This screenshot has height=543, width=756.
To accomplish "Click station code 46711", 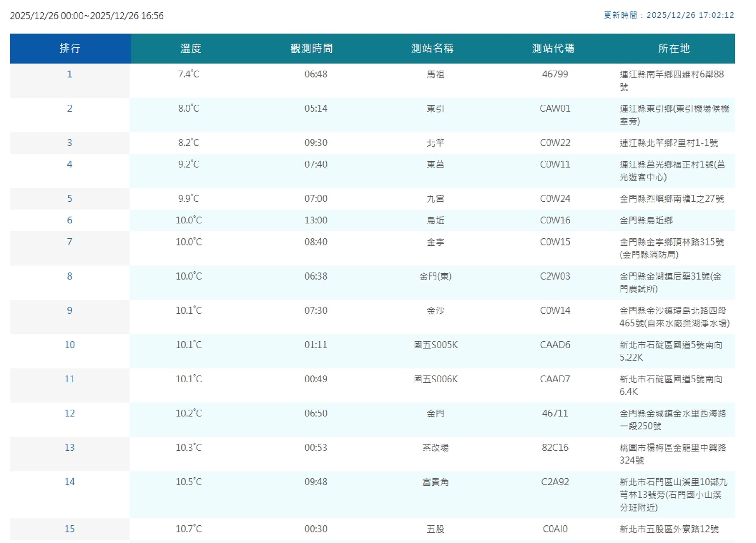I will [x=555, y=413].
